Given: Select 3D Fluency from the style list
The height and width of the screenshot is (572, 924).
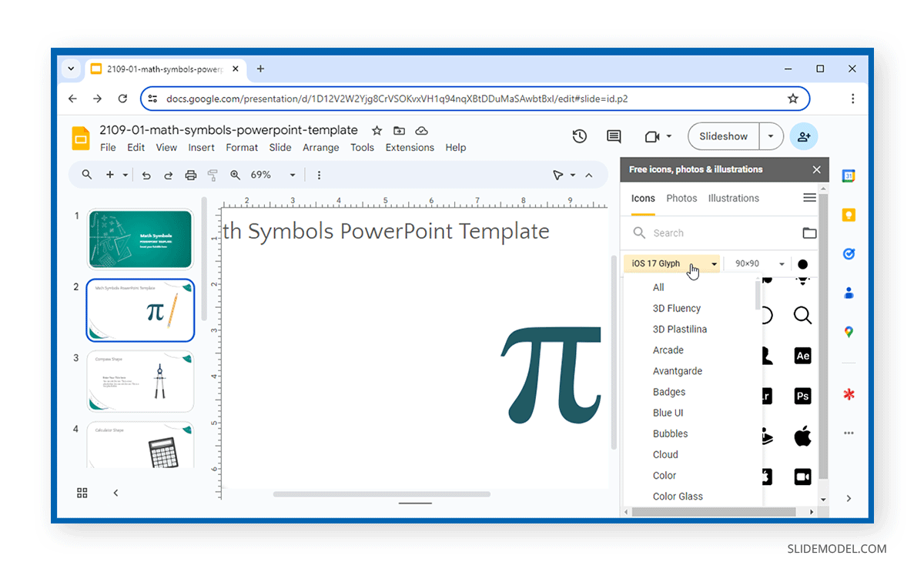Looking at the screenshot, I should [677, 308].
